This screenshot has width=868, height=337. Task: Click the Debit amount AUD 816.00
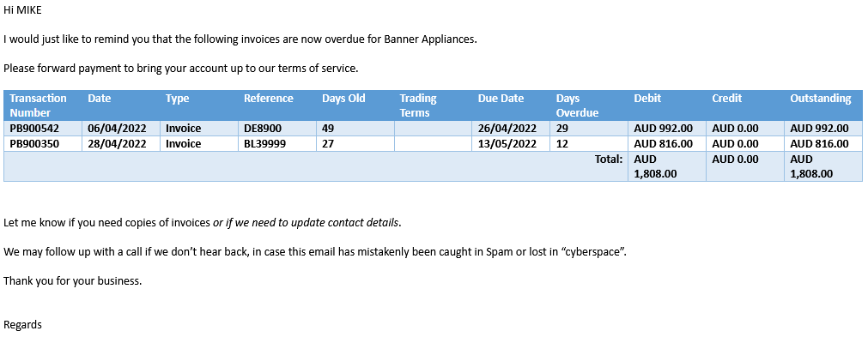(x=663, y=144)
